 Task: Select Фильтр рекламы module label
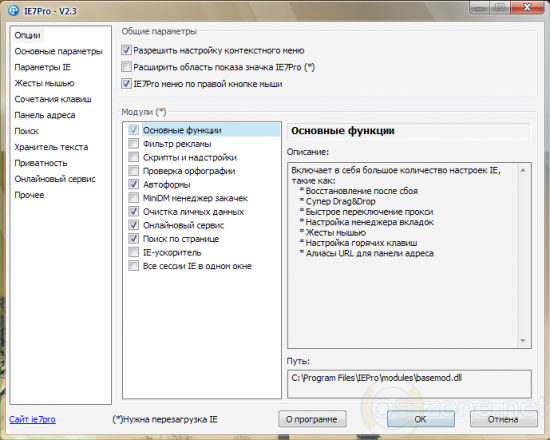[x=177, y=144]
